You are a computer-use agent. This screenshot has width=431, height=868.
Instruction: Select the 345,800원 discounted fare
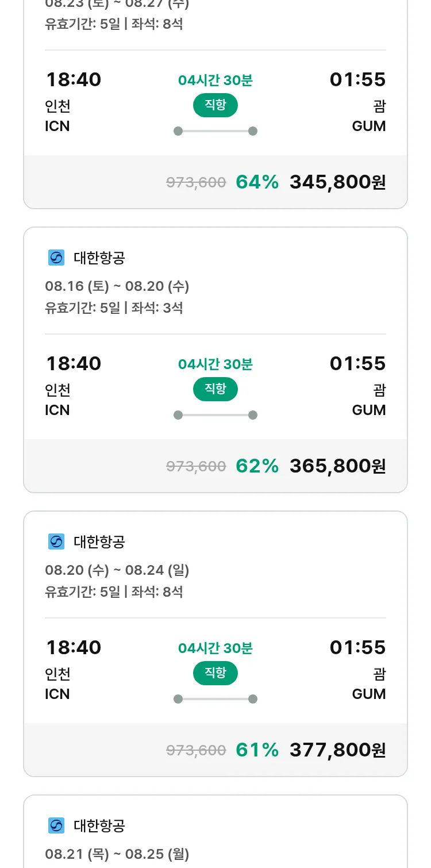pyautogui.click(x=337, y=182)
